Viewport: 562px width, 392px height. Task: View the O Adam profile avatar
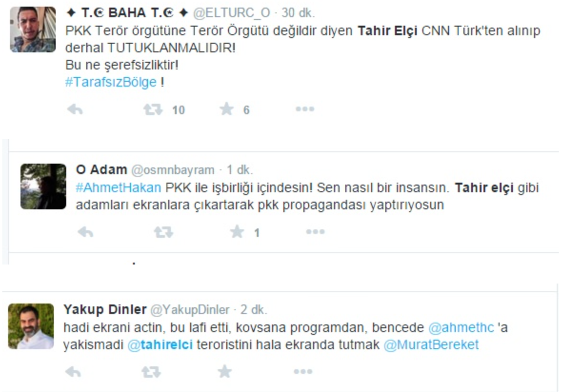click(x=43, y=186)
